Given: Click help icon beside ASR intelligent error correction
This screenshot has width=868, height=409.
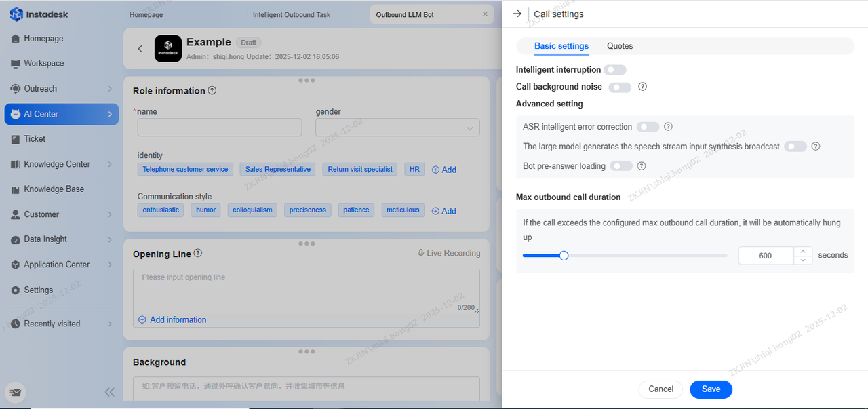Looking at the screenshot, I should coord(668,127).
